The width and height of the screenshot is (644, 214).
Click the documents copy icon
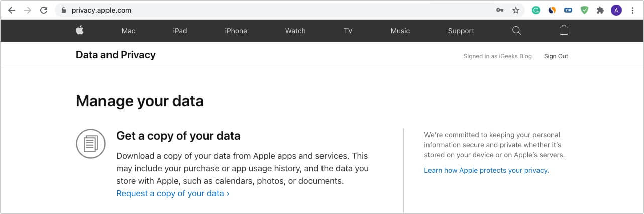(91, 144)
